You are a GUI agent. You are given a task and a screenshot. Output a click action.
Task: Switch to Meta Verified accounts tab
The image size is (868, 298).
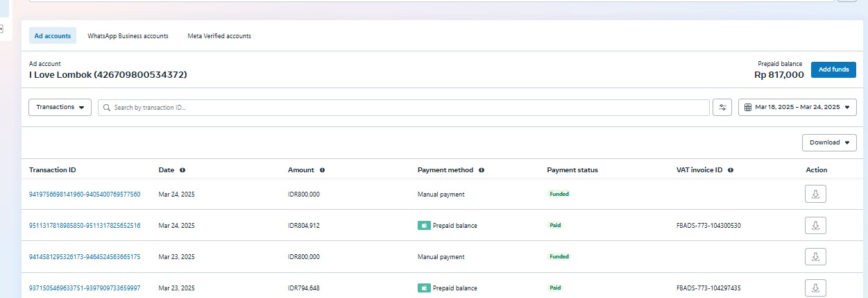[219, 36]
